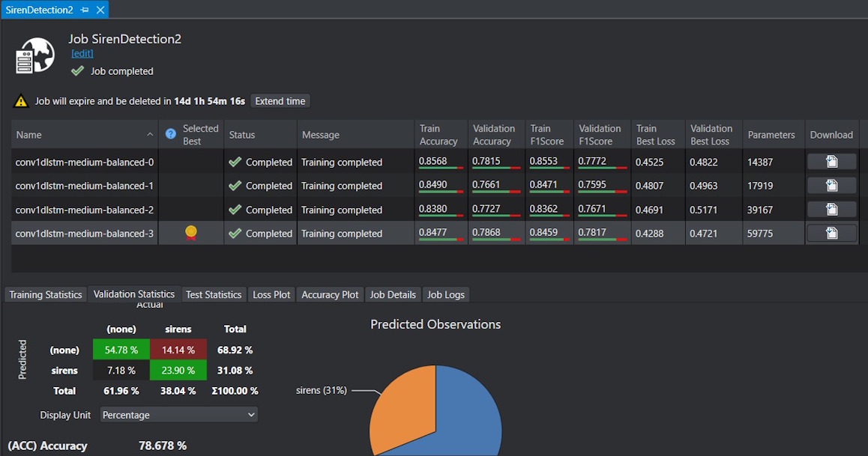Screen dimensions: 868x456
Task: Click the best-model medal icon on balanced-3
Action: (191, 233)
